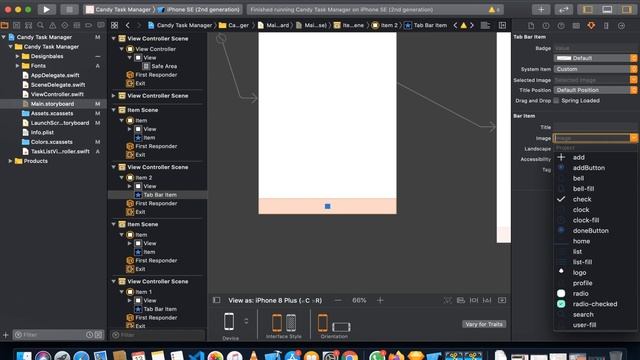This screenshot has height=360, width=640.
Task: Toggle Spring Loaded checkbox
Action: (556, 100)
